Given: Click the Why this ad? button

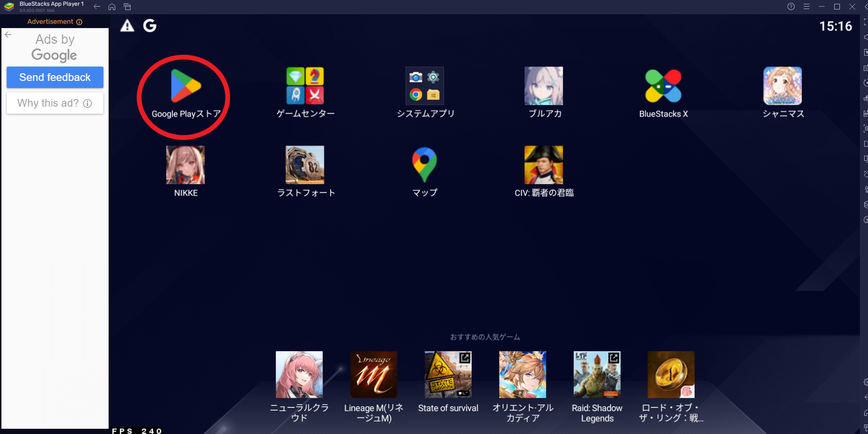Looking at the screenshot, I should [55, 103].
